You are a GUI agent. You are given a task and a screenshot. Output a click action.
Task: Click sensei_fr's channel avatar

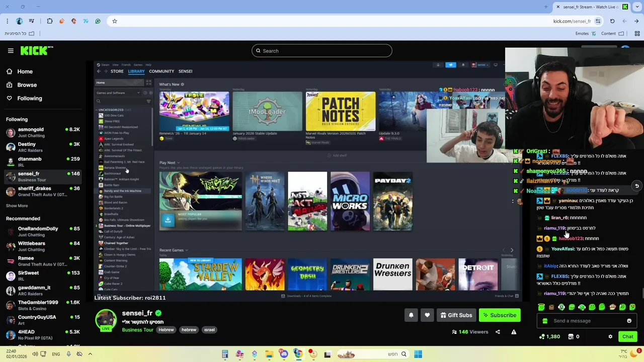(x=106, y=320)
